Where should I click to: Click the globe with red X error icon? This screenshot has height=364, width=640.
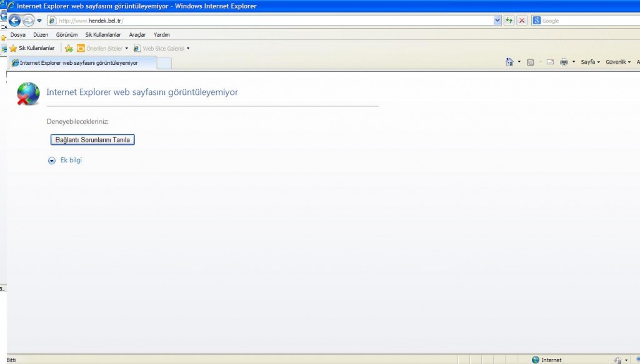tap(28, 94)
